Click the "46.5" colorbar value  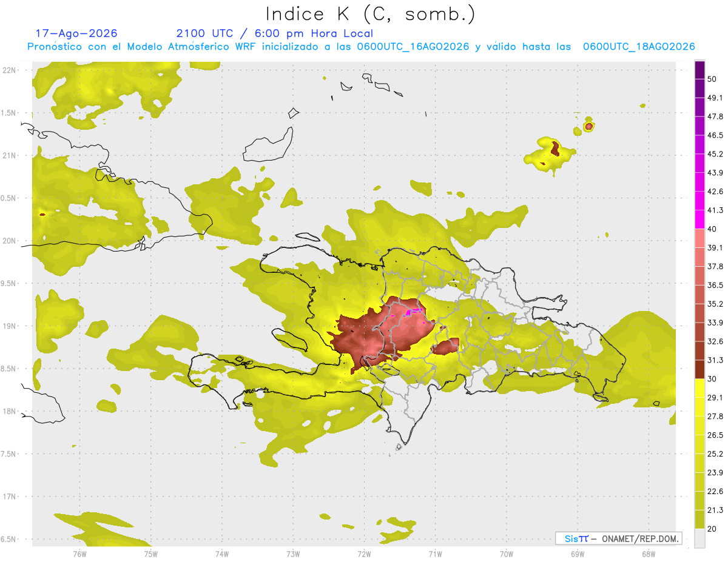[x=715, y=135]
